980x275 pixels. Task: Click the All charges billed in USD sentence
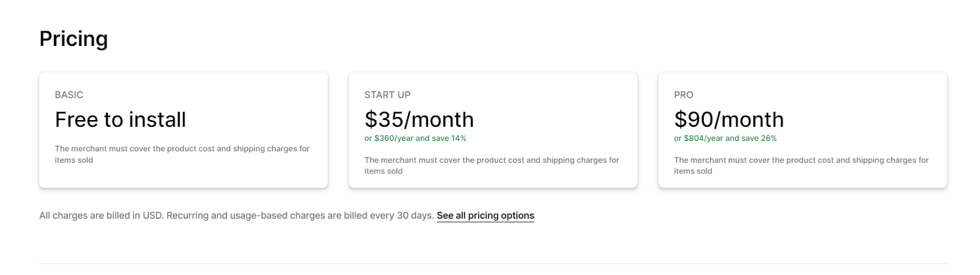pyautogui.click(x=101, y=216)
